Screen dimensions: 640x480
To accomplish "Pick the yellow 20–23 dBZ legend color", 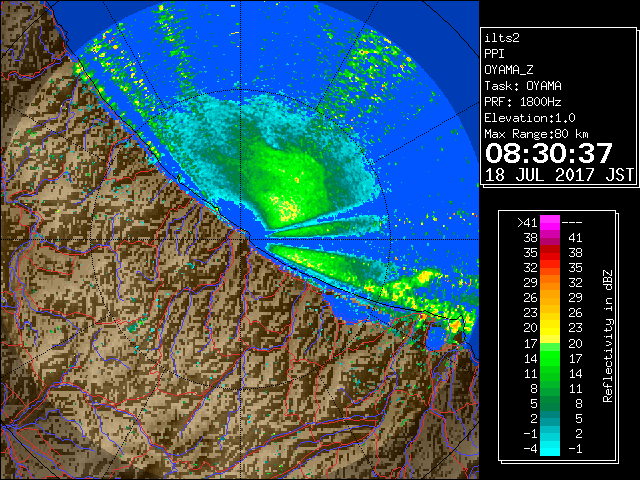I will click(x=550, y=328).
